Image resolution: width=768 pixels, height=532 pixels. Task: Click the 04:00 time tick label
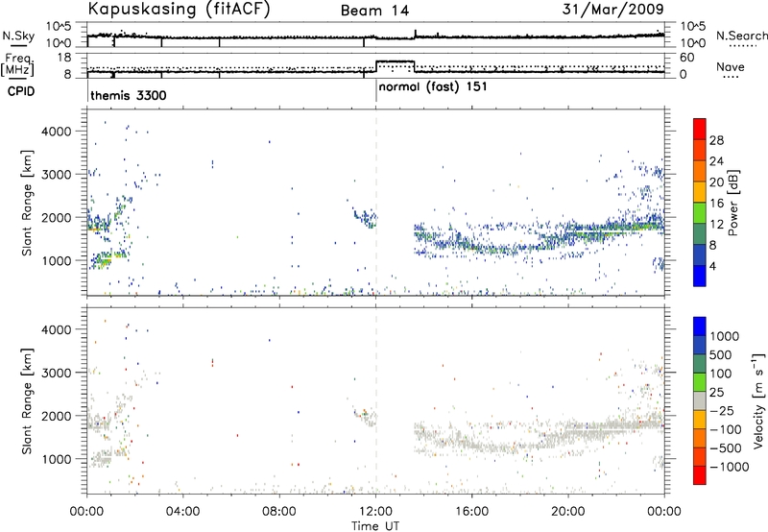coord(182,512)
